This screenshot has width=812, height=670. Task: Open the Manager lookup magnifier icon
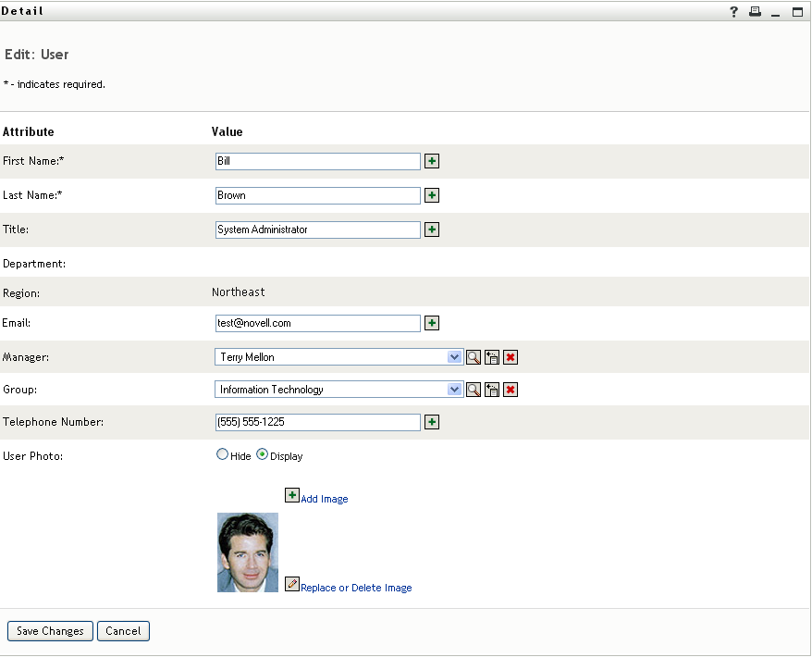(474, 357)
